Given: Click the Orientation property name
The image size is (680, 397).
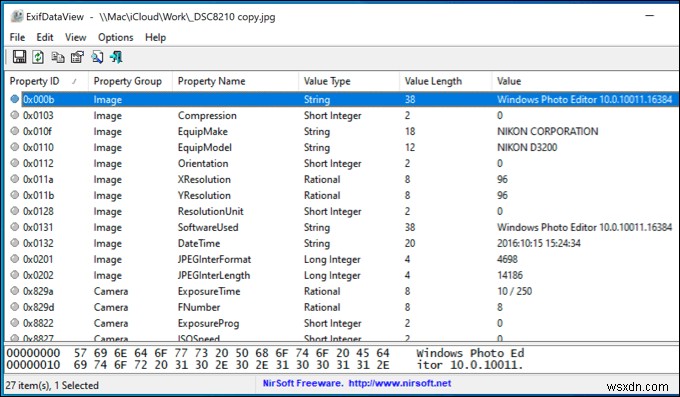Looking at the screenshot, I should coord(203,164).
